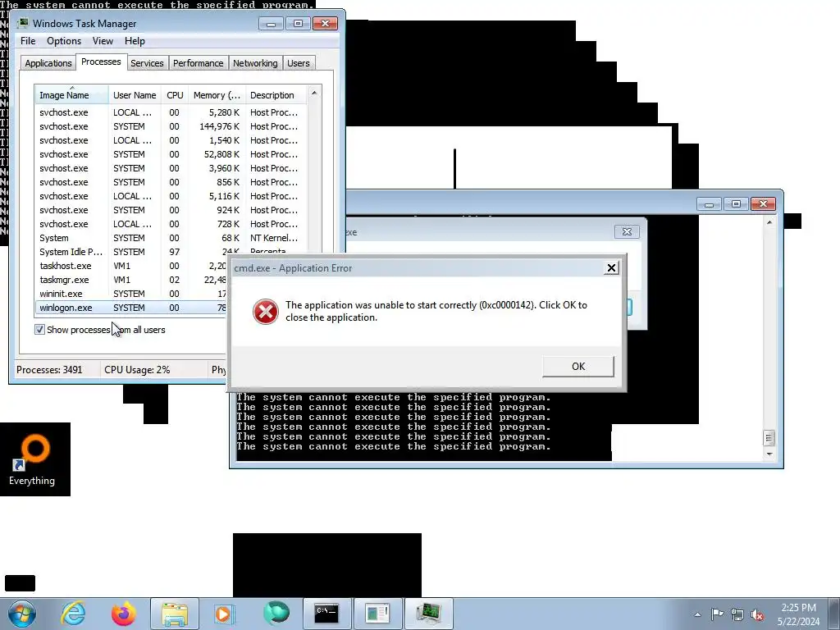
Task: Minimize the console window behind the dialogs
Action: (710, 204)
